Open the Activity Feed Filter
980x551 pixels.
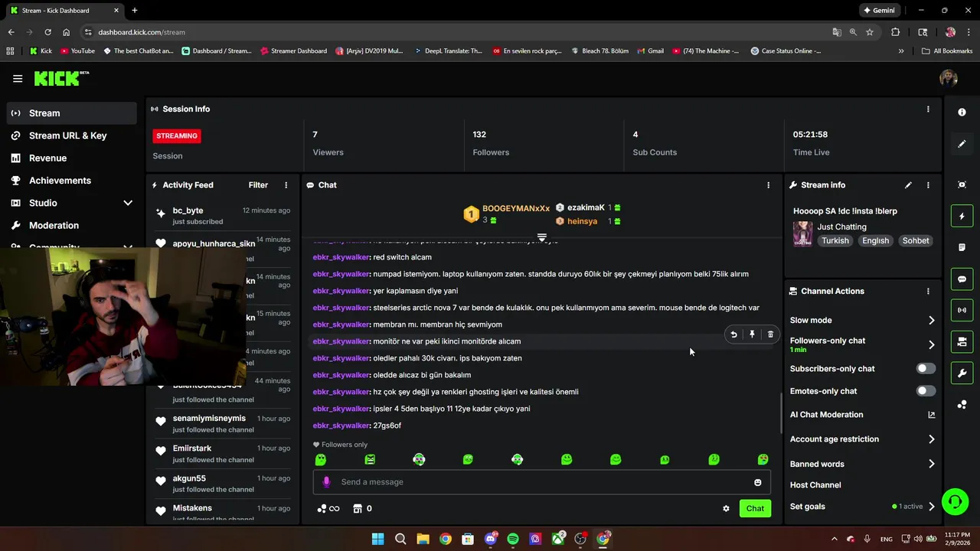(258, 185)
